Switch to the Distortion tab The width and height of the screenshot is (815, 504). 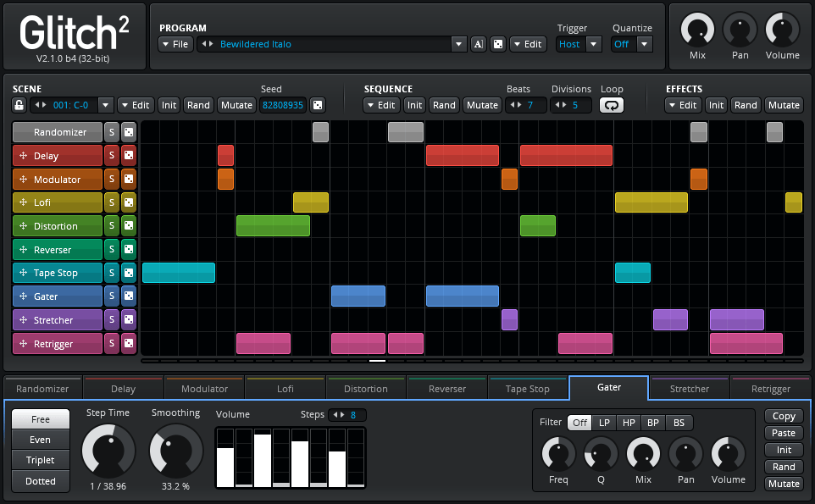[366, 389]
